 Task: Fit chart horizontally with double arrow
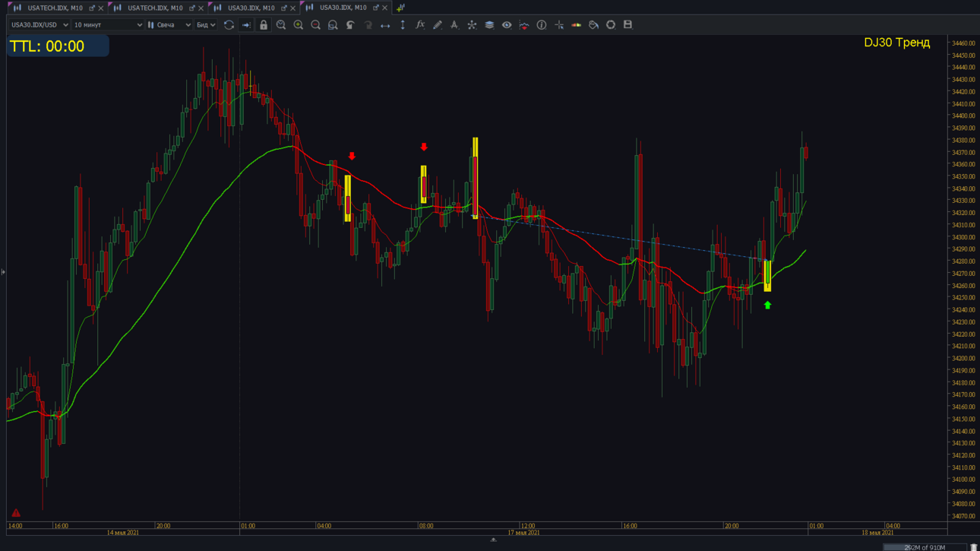[385, 25]
